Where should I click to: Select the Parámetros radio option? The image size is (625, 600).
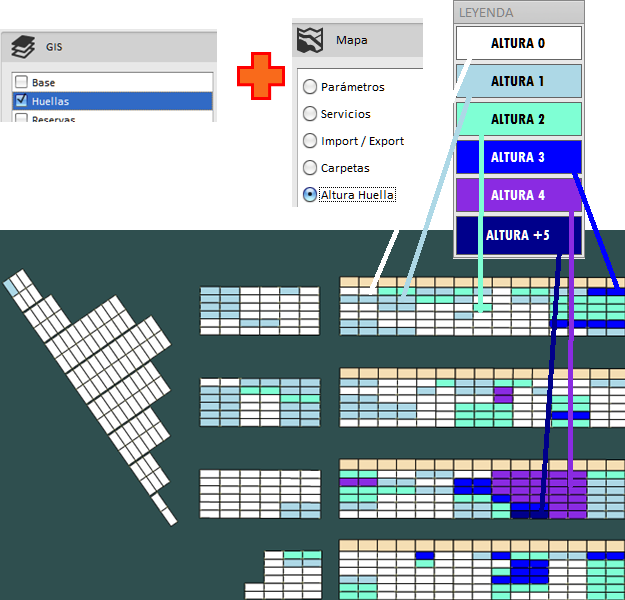pos(310,87)
